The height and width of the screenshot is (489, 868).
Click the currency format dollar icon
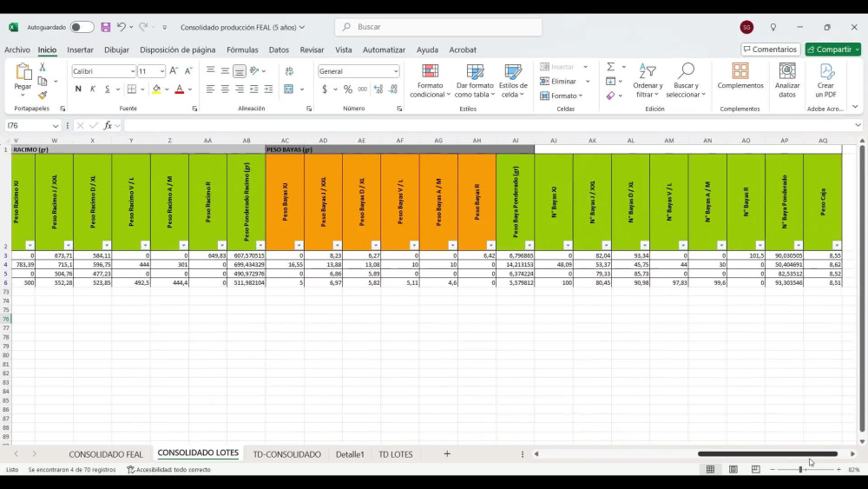click(x=325, y=89)
